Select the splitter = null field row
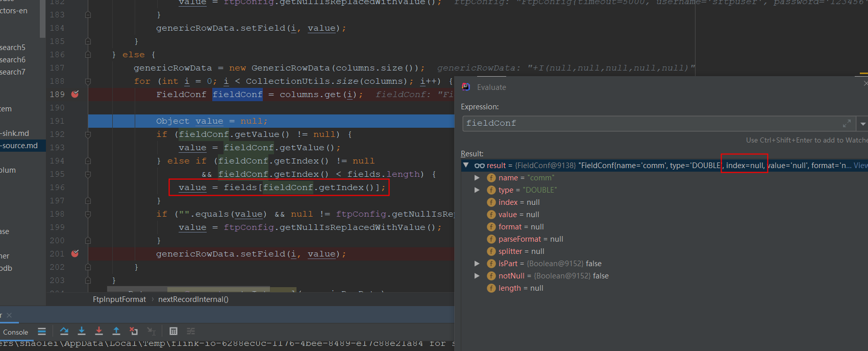Screen dimensions: 868x351 (663, 251)
